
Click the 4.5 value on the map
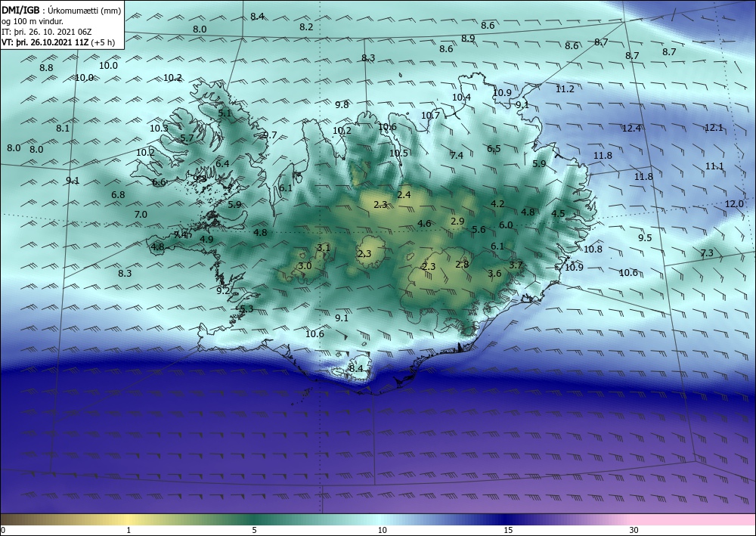[x=559, y=214]
